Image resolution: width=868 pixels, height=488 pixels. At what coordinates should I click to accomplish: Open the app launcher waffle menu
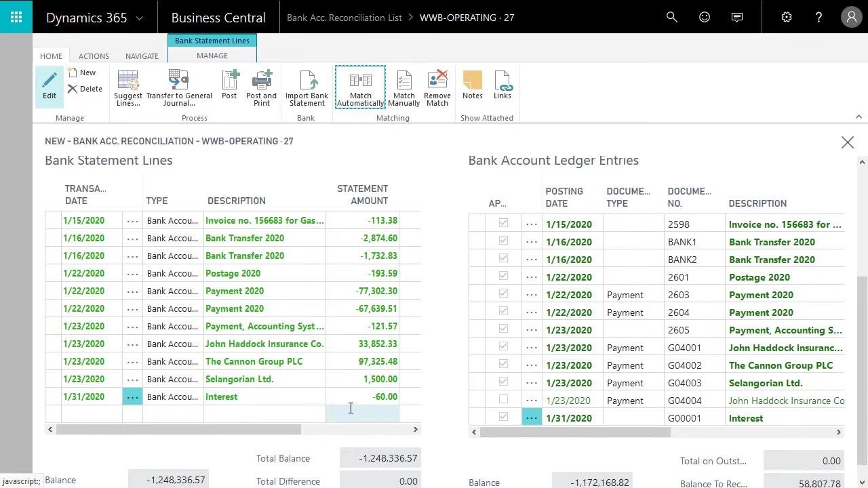click(16, 17)
